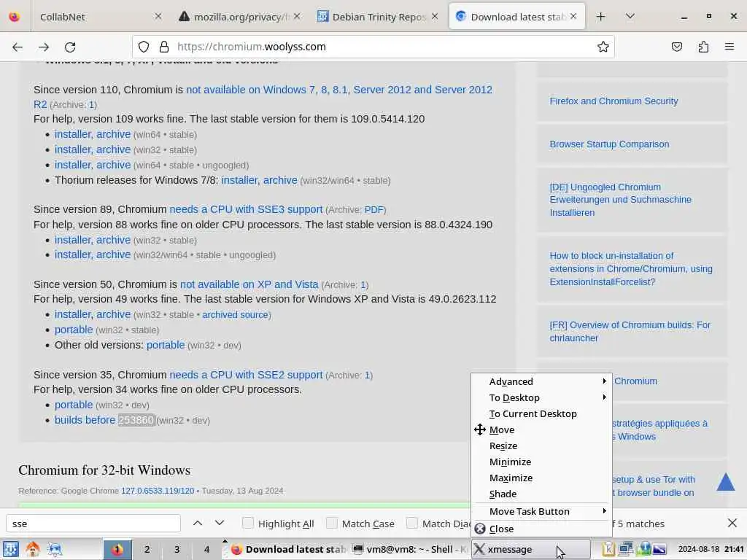Open a new browser tab

click(x=601, y=17)
